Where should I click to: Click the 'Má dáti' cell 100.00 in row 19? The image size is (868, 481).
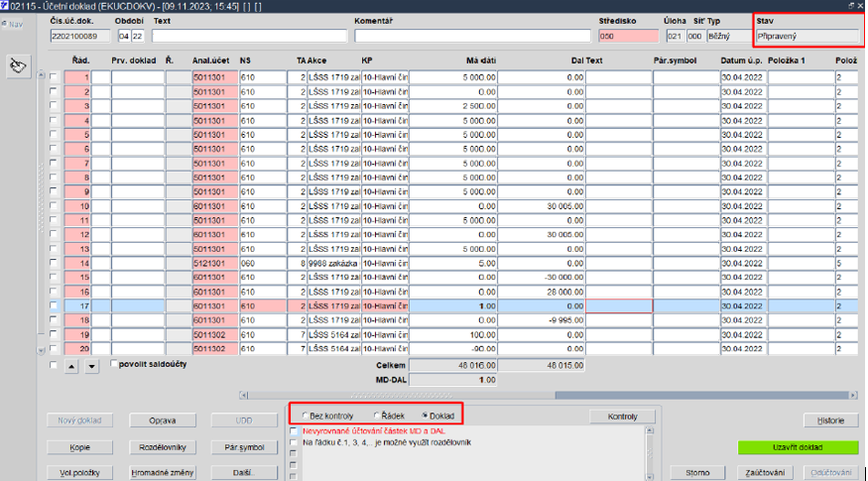tap(452, 334)
